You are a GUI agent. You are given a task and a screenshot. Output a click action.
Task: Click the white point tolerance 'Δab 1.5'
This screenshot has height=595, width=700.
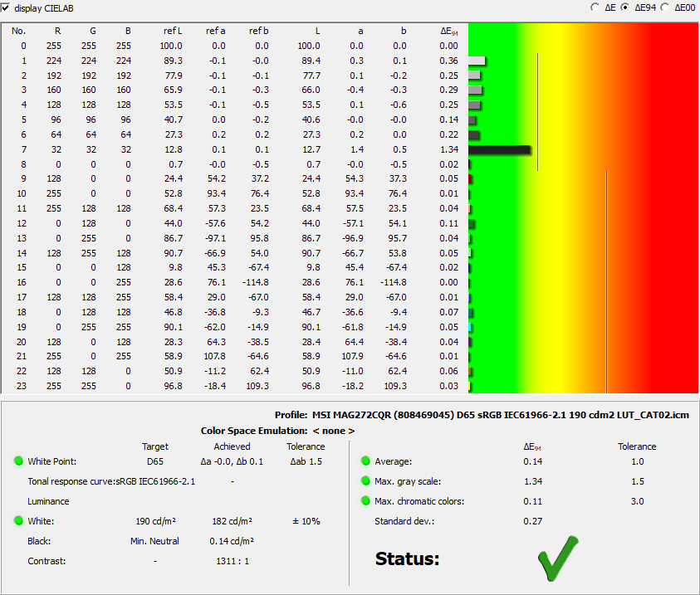306,461
